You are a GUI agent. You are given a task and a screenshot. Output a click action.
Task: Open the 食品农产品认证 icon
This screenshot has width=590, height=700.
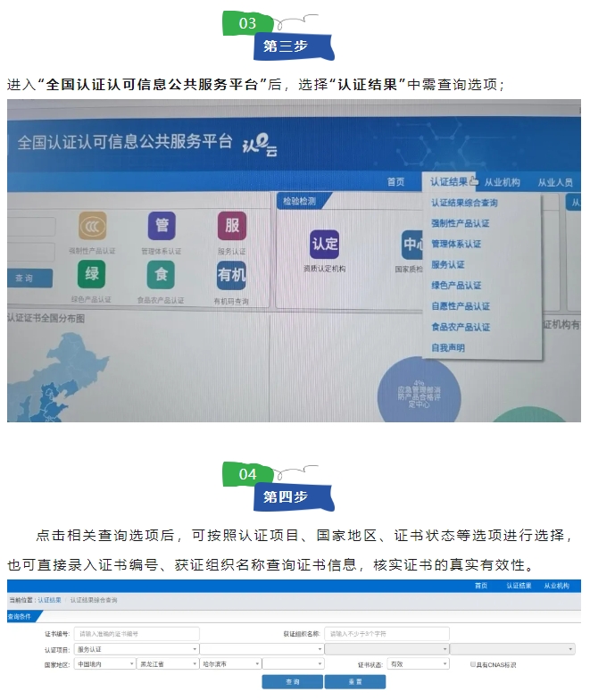[x=162, y=275]
